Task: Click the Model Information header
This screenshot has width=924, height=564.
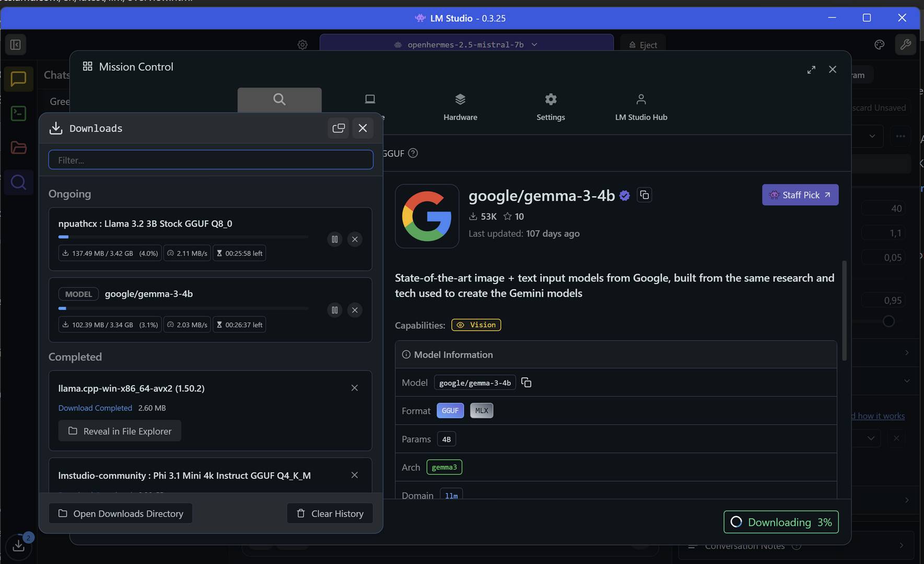Action: click(616, 355)
